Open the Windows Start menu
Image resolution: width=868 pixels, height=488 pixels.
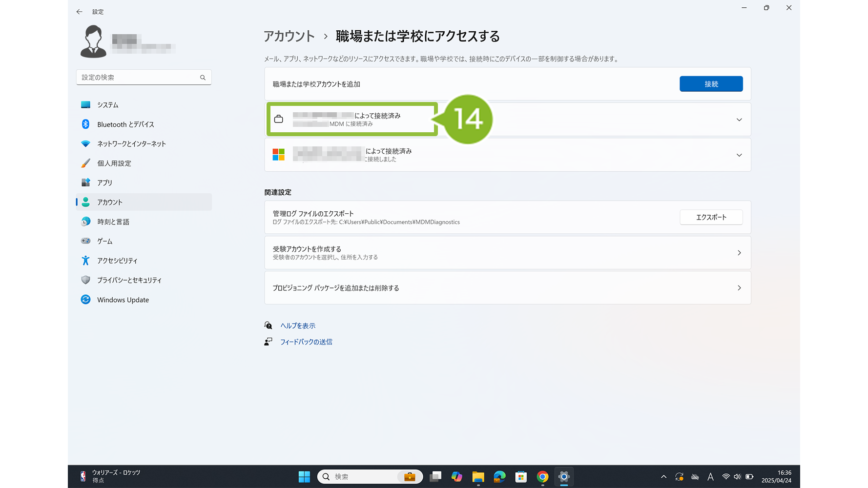304,477
